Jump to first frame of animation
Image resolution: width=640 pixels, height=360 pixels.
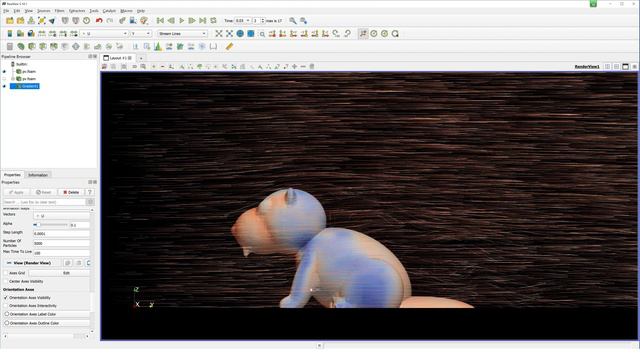(x=160, y=20)
